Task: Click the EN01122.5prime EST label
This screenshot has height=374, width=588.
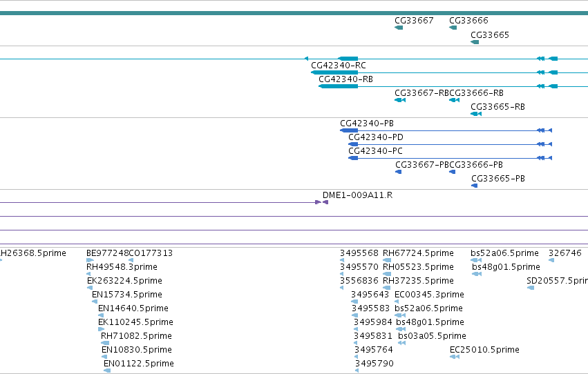Action: point(139,364)
